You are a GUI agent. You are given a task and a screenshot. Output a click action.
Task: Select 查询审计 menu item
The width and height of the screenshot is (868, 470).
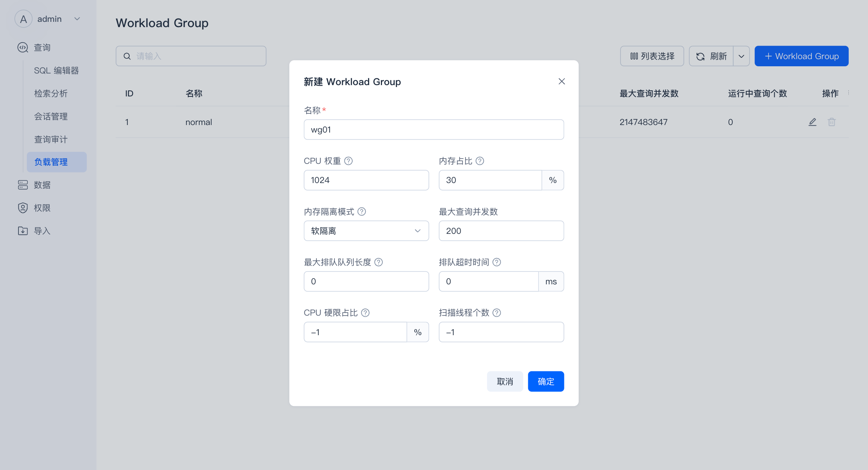[51, 139]
